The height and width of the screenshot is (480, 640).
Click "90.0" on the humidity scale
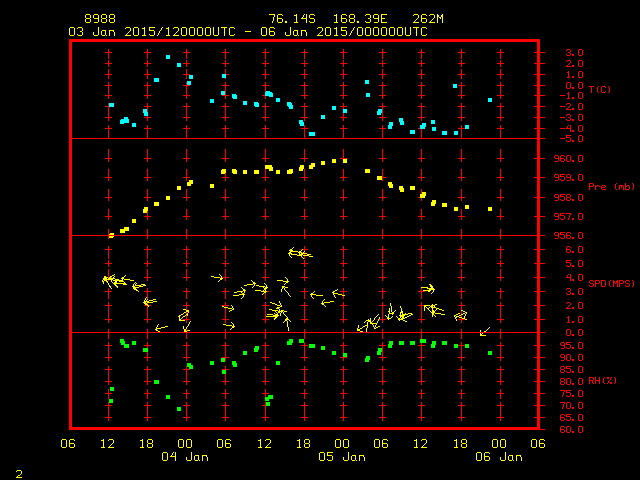(572, 358)
